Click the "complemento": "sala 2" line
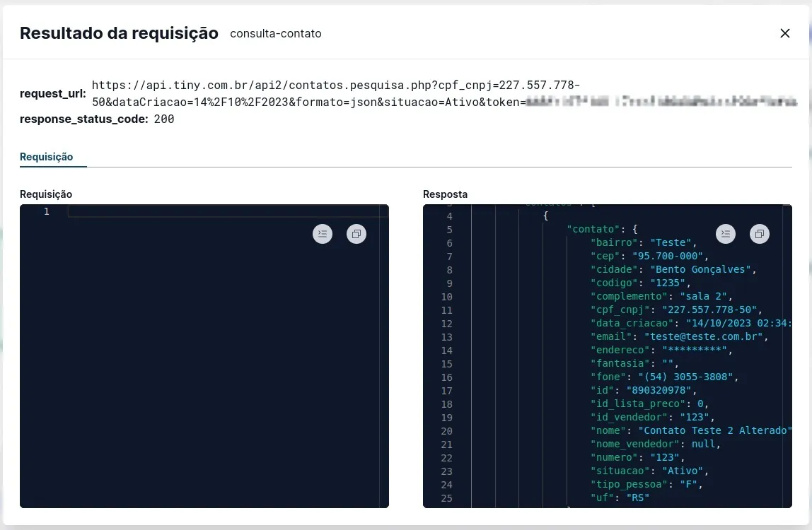The image size is (812, 530). point(661,297)
